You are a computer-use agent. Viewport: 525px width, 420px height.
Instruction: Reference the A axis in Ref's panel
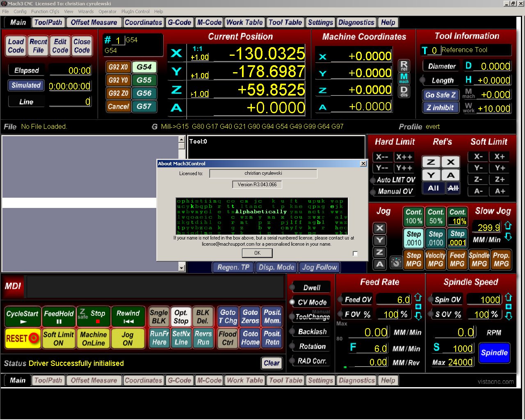coord(451,175)
